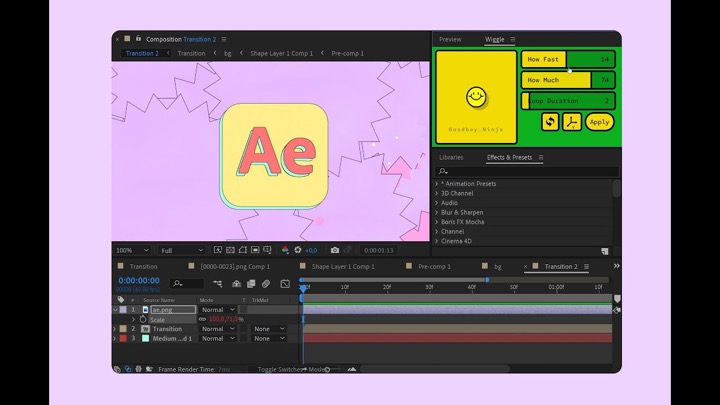
Task: Adjust the How Fast slider
Action: pos(568,59)
